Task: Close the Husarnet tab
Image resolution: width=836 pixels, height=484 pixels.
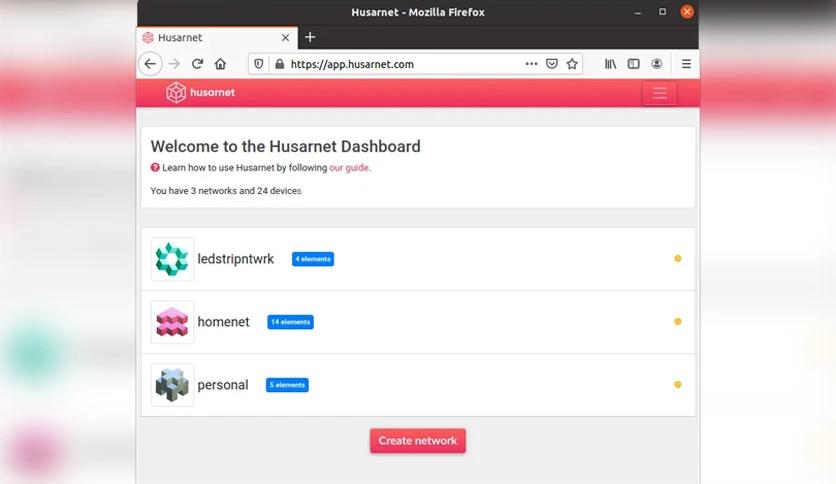Action: [285, 38]
